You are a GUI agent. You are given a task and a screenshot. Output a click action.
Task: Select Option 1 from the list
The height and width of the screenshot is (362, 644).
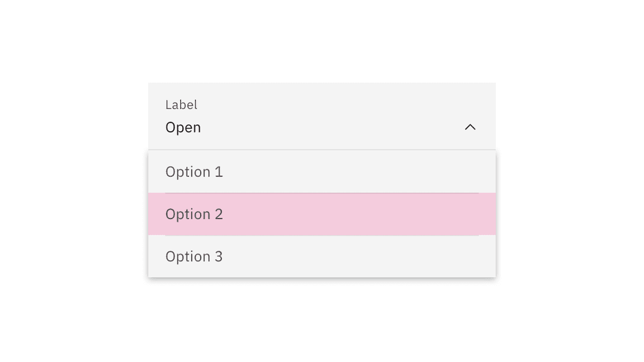[321, 172]
